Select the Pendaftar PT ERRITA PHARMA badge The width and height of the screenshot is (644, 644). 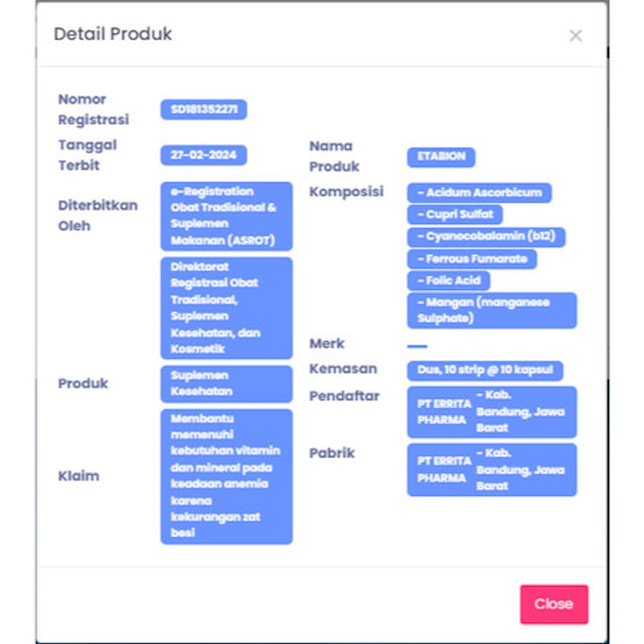coord(492,412)
